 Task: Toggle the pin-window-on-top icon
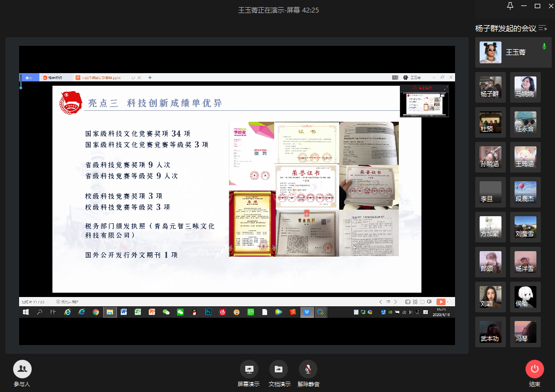510,6
